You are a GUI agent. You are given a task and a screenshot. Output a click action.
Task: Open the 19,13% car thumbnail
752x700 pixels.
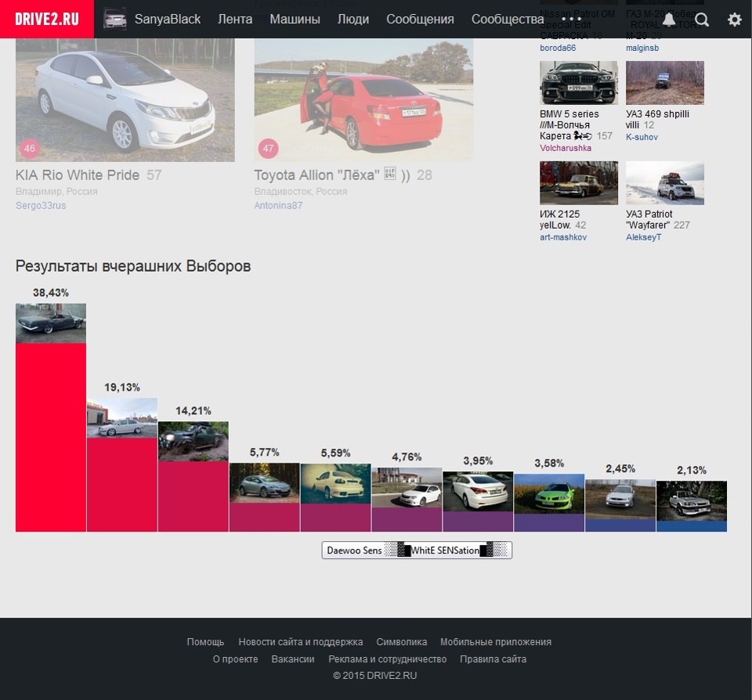tap(122, 417)
